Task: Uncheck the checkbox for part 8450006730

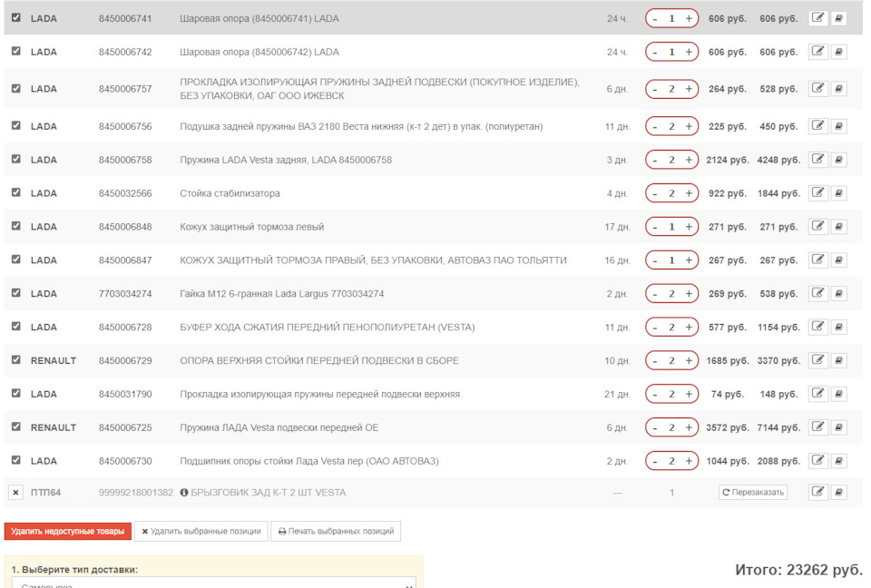Action: click(16, 460)
